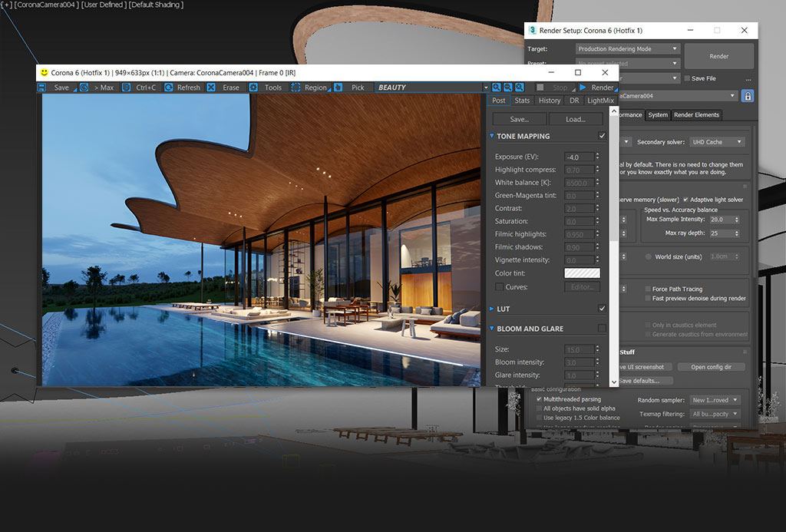Toggle the Multithreaded parsing checkbox
The width and height of the screenshot is (786, 532).
[539, 399]
